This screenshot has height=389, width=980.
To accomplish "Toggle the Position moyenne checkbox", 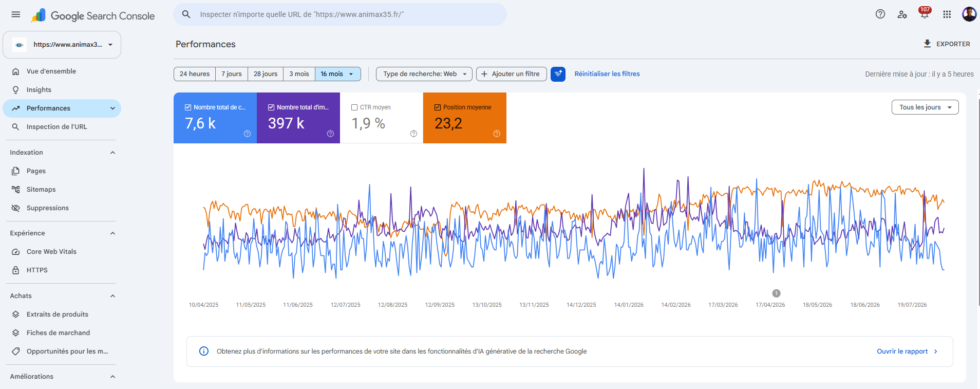I will pos(438,107).
